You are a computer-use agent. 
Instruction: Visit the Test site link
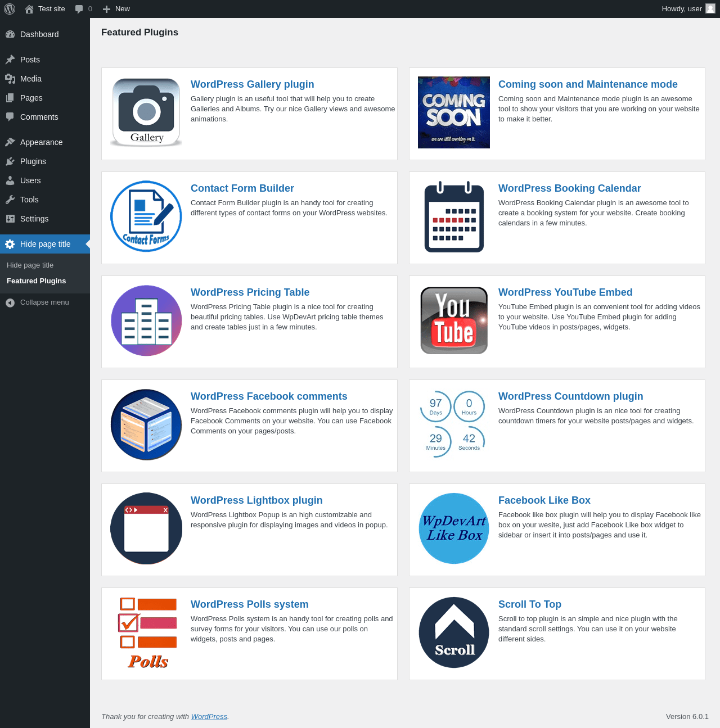click(x=45, y=9)
